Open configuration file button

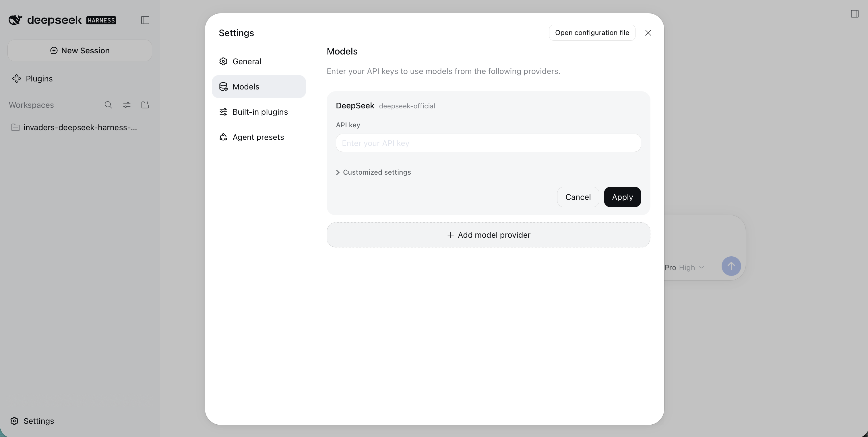pyautogui.click(x=592, y=33)
